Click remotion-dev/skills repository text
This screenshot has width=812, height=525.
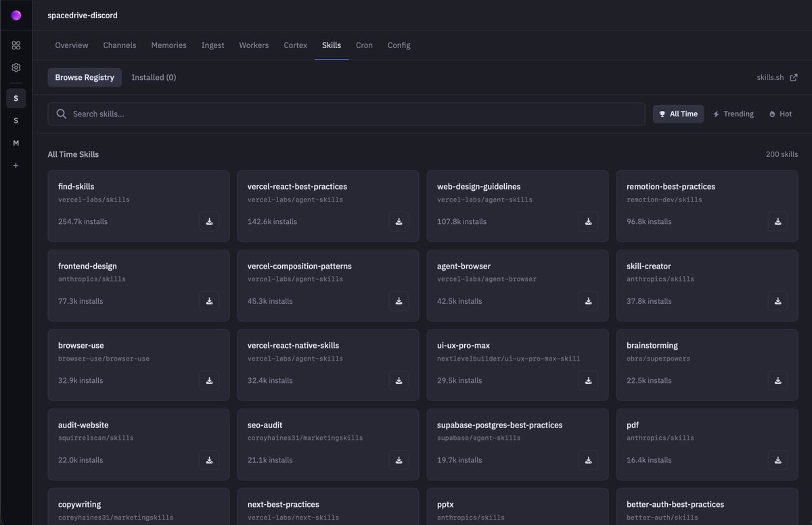664,200
